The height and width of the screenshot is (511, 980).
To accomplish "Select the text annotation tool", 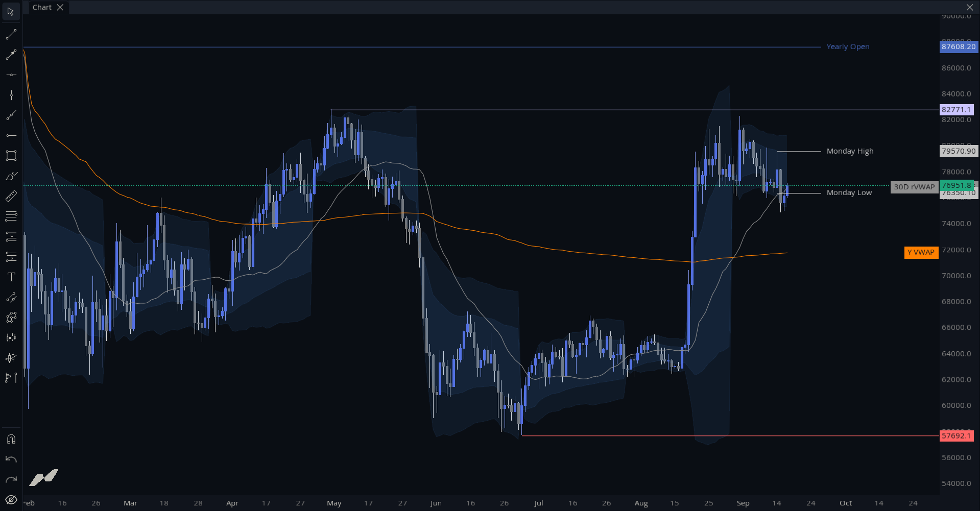I will point(11,277).
